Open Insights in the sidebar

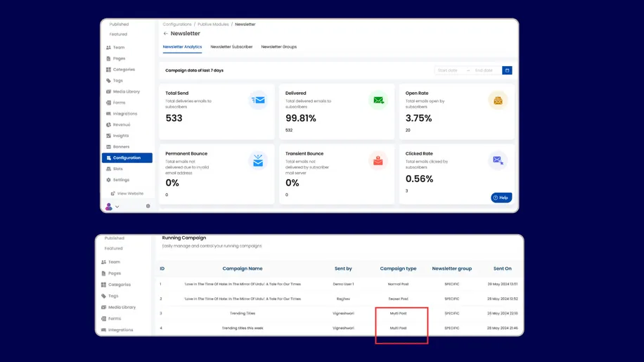pyautogui.click(x=120, y=136)
